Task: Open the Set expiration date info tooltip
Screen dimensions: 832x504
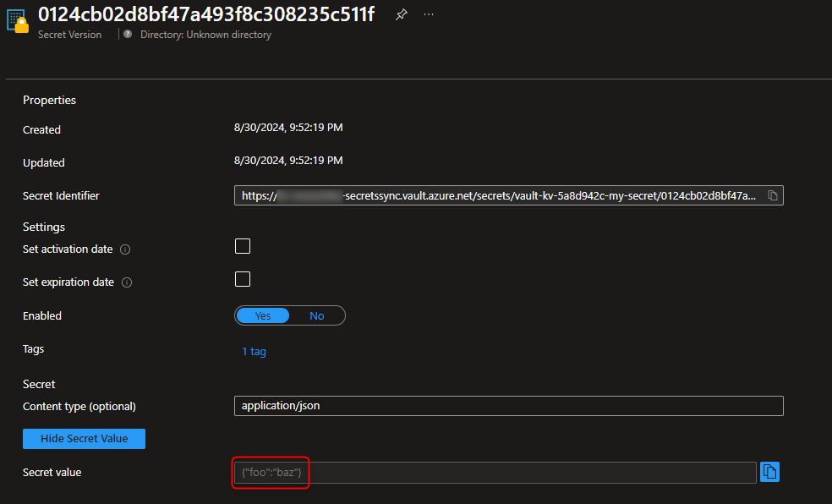Action: [x=125, y=282]
